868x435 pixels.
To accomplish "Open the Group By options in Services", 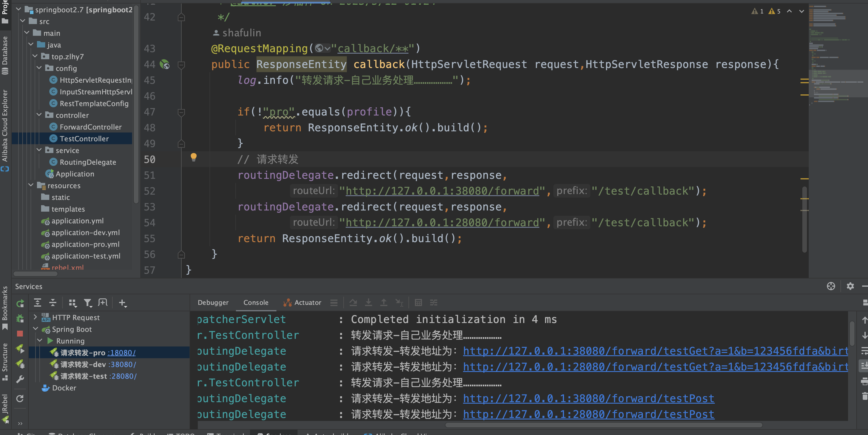I will 73,303.
